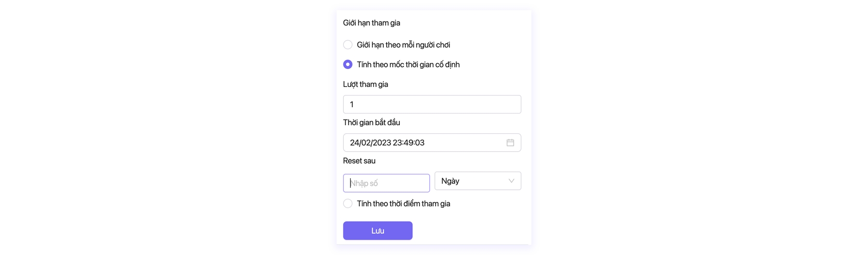Select radio circle for Giới hạn theo mỗi người chơi

click(348, 45)
